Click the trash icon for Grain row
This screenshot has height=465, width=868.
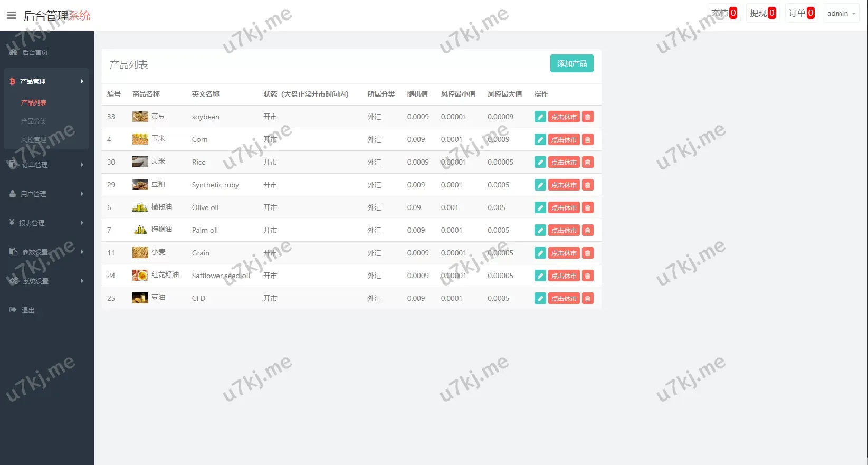coord(587,253)
